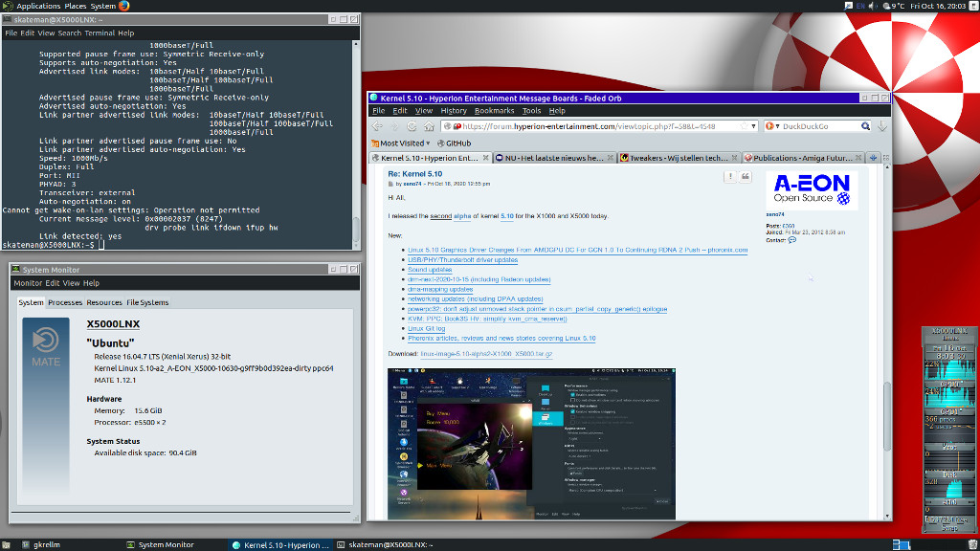Click the EN keyboard layout indicator
This screenshot has height=551, width=980.
860,6
